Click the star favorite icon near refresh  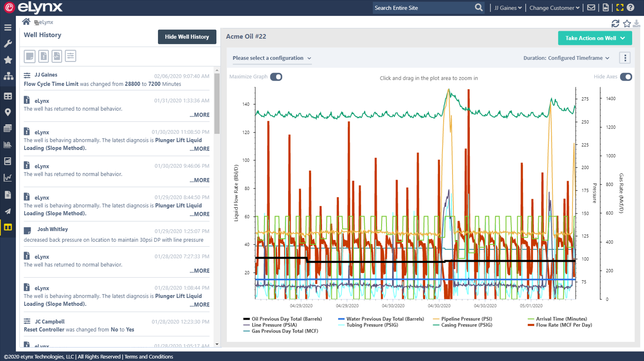point(627,24)
